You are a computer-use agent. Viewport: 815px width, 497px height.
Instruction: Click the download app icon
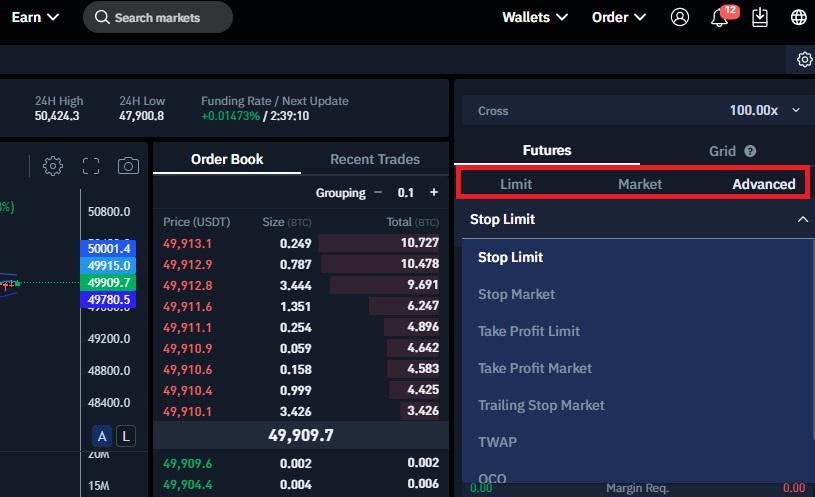click(x=759, y=17)
